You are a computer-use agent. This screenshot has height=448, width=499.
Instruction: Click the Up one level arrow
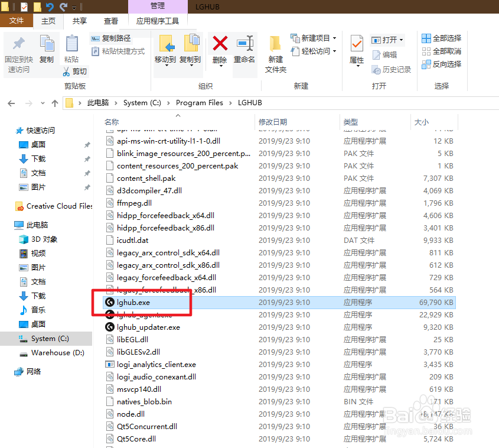point(55,103)
